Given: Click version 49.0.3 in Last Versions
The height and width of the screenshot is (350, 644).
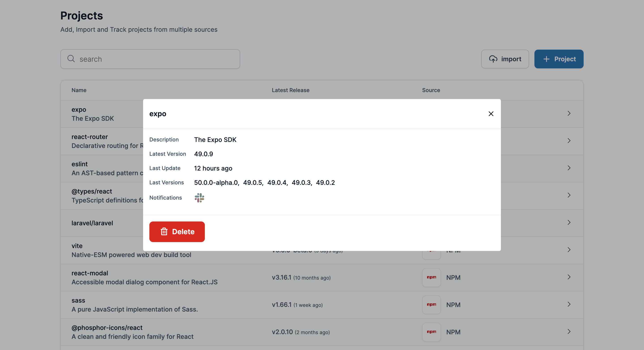Looking at the screenshot, I should 301,183.
